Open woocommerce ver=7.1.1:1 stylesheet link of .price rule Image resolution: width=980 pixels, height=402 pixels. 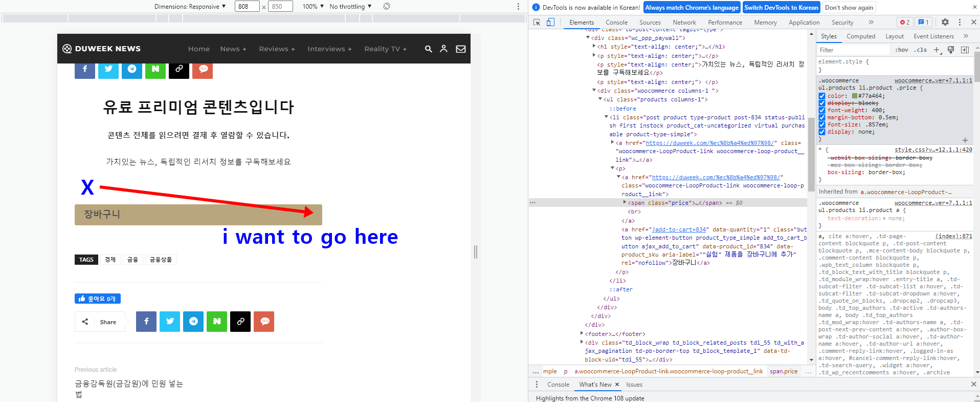[933, 80]
